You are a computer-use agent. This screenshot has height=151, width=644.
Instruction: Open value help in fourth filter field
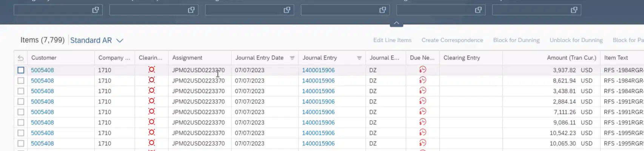[383, 10]
